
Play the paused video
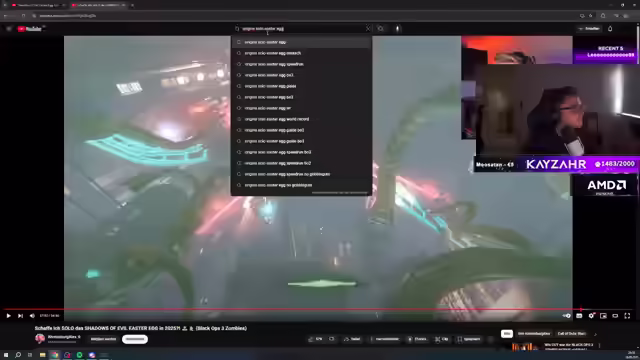coord(8,316)
